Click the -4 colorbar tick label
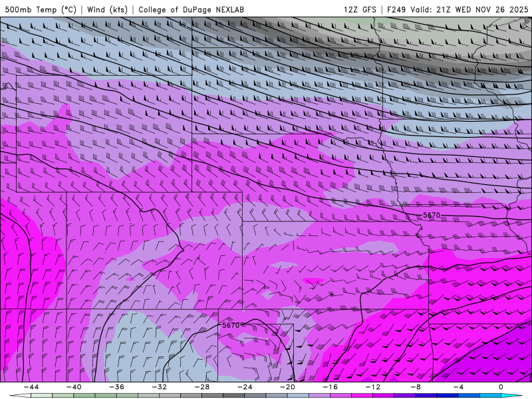The width and height of the screenshot is (532, 399). 458,387
